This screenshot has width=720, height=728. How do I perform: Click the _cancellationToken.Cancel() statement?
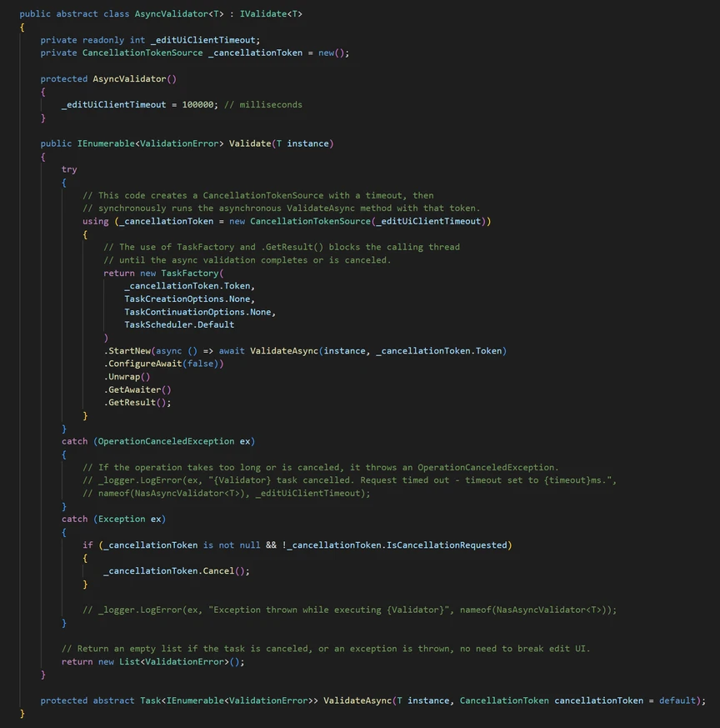pos(176,571)
